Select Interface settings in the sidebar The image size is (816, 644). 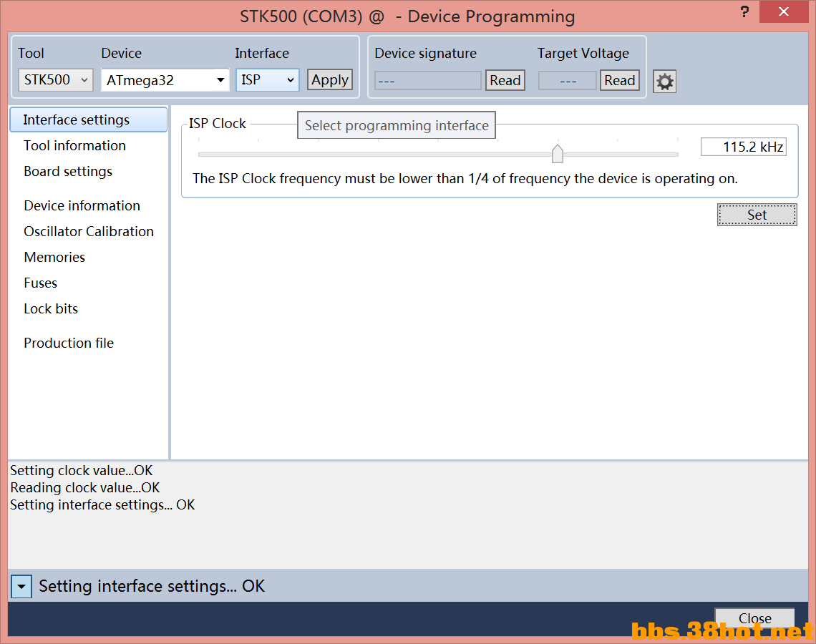[x=89, y=119]
